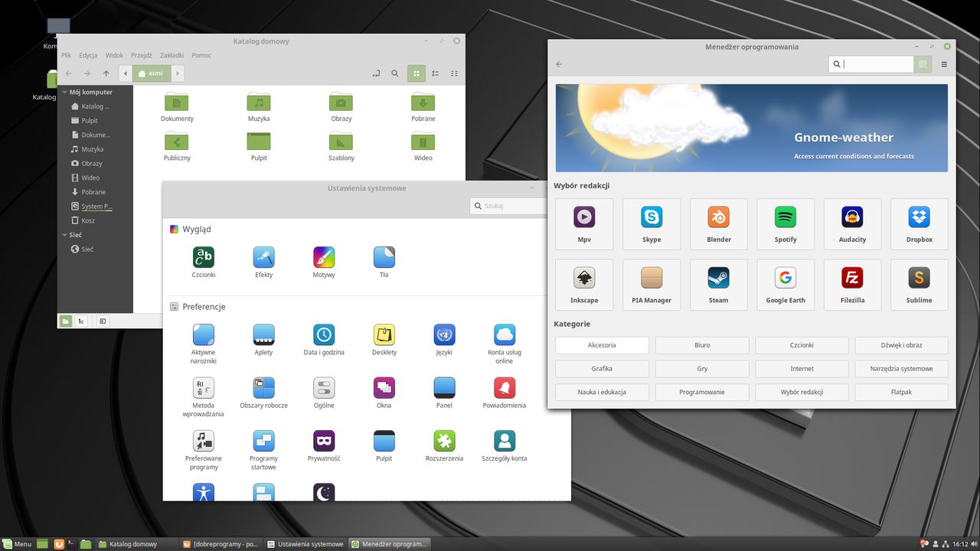Open Powiadomienia notifications settings
This screenshot has height=551, width=980.
tap(505, 388)
